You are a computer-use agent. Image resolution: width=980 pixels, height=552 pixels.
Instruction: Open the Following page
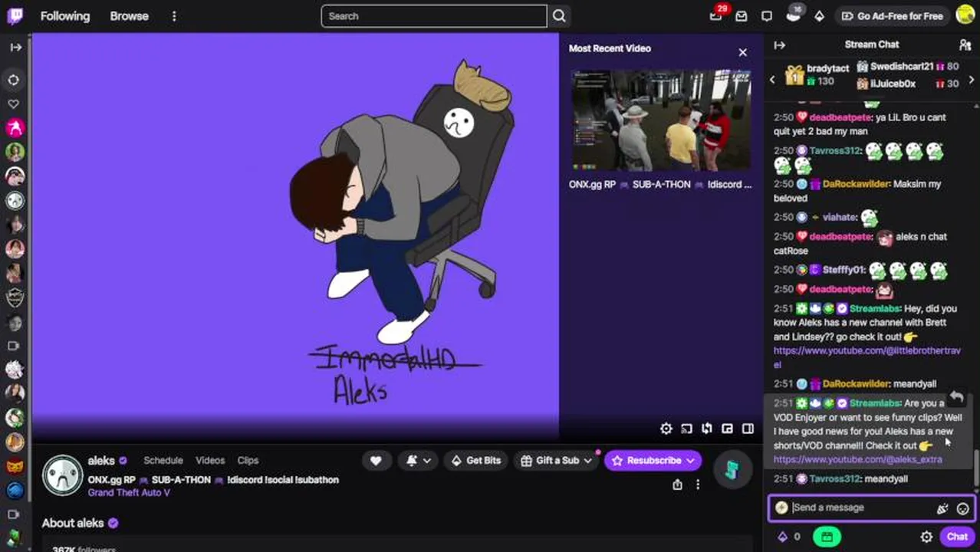[65, 16]
